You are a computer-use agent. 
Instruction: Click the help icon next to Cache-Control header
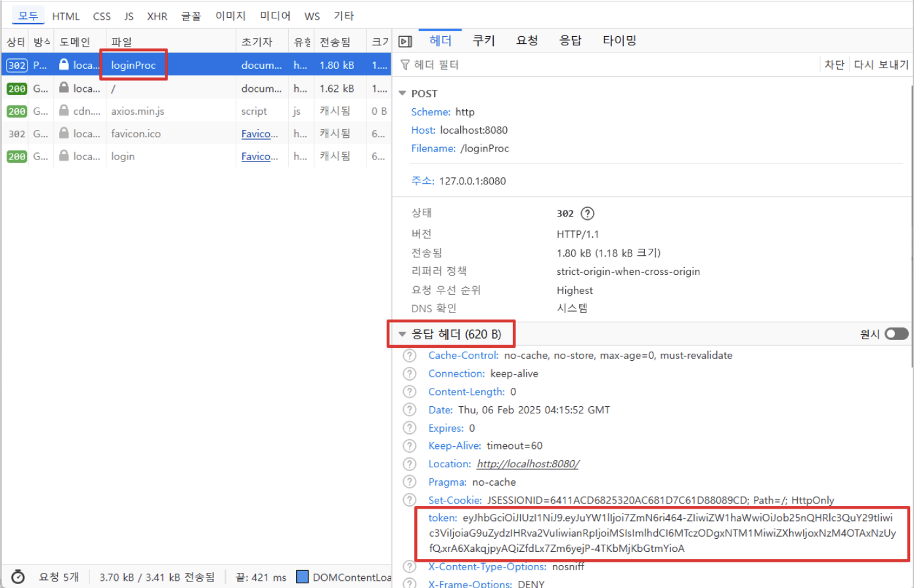[410, 355]
